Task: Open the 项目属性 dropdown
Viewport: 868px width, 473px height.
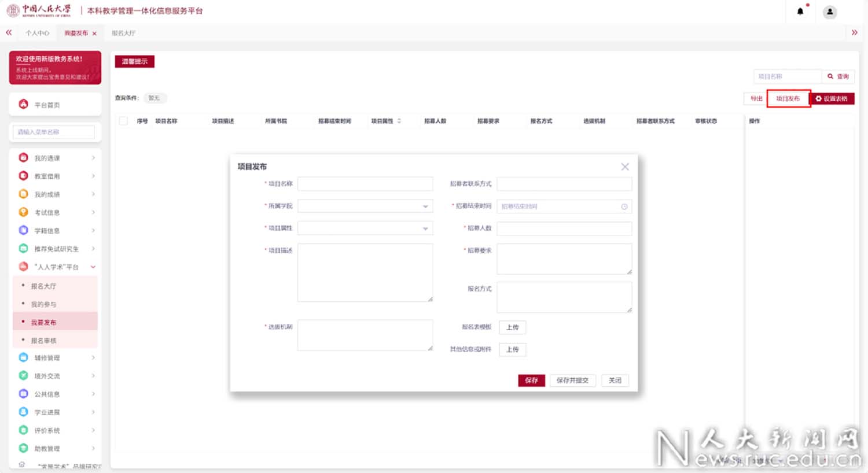Action: (x=365, y=228)
